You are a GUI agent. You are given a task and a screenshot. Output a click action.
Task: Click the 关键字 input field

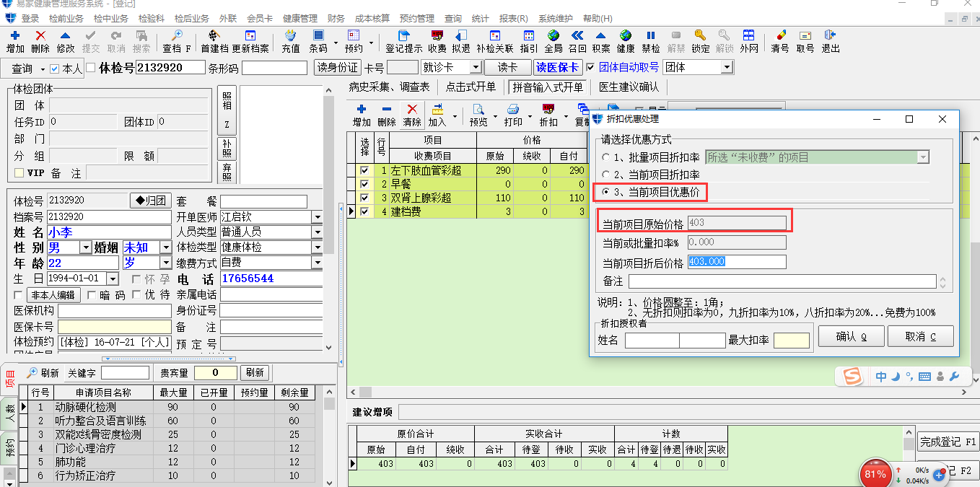[125, 373]
